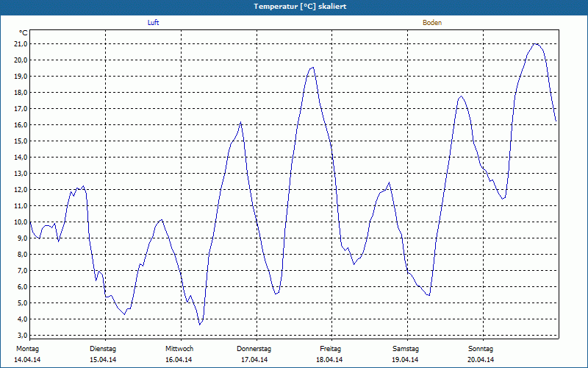Click the 8,0 y-axis value
Screen dimensions: 588x368
23,254
